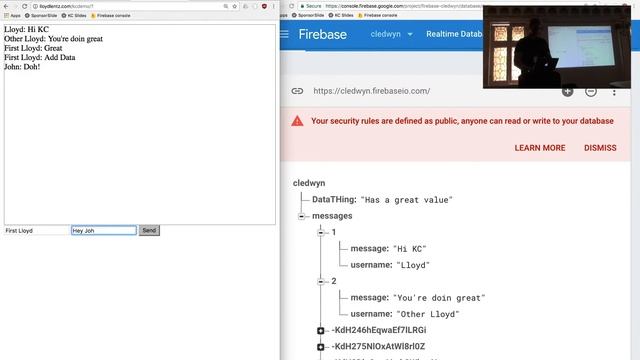This screenshot has width=640, height=360.
Task: Click the minus icon to collapse all nodes
Action: pos(591,92)
